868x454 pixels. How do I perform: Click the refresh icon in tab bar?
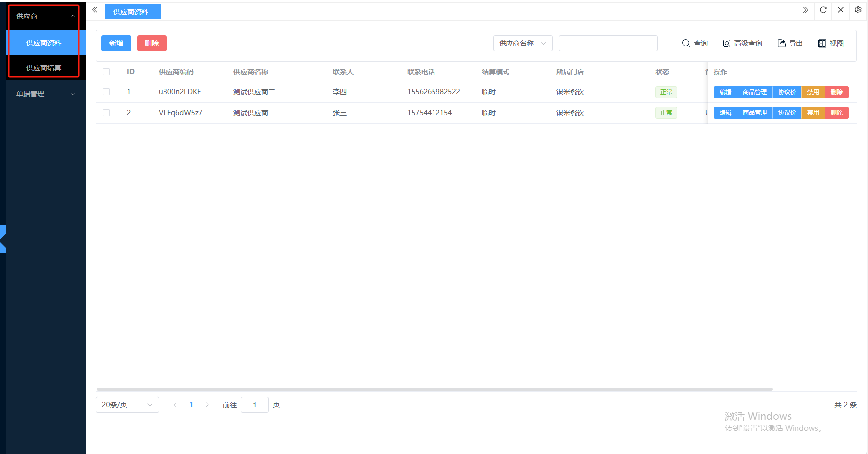(823, 10)
